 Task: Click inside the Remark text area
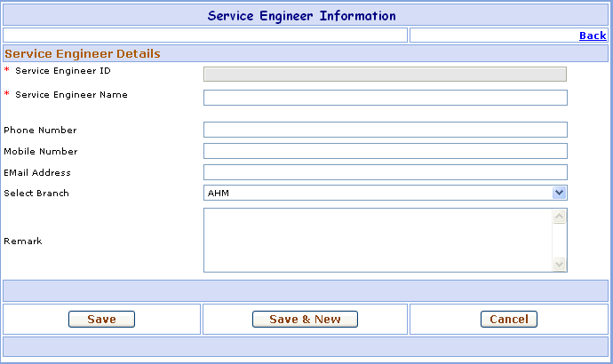click(x=378, y=240)
